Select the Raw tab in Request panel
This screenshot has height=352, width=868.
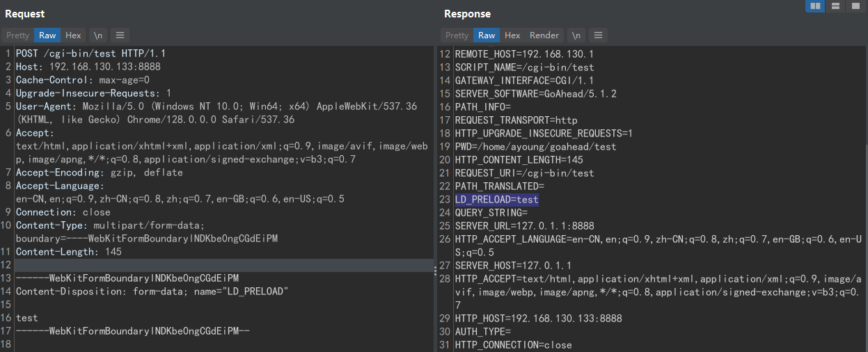coord(47,35)
